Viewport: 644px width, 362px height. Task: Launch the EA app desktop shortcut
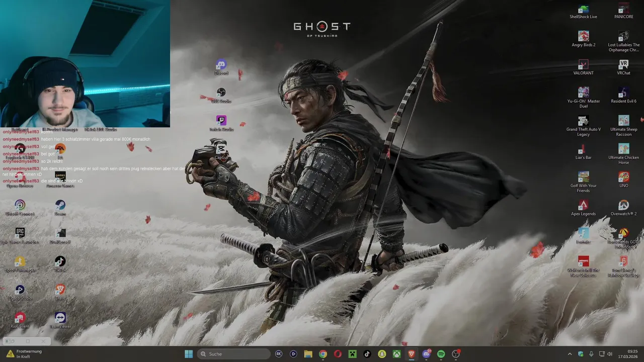point(60,152)
